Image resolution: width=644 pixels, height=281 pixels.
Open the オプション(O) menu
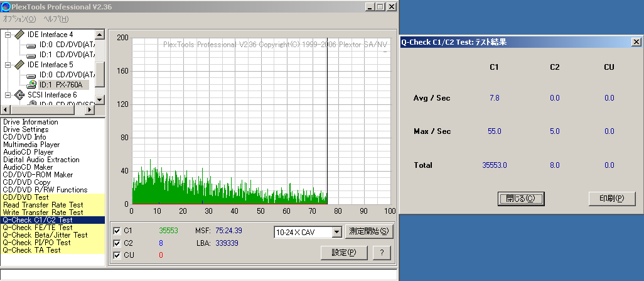(x=19, y=19)
